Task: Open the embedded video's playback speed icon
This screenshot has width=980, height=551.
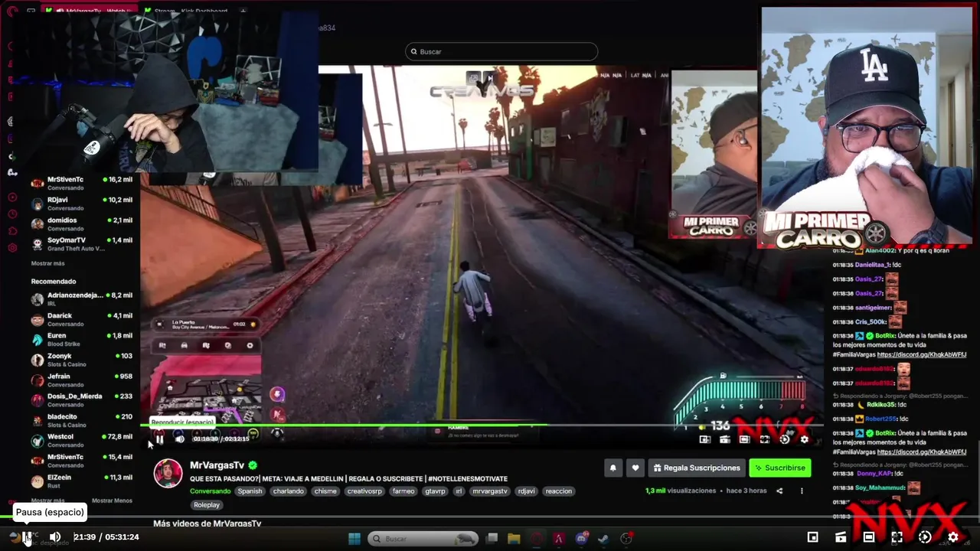Action: (x=784, y=439)
